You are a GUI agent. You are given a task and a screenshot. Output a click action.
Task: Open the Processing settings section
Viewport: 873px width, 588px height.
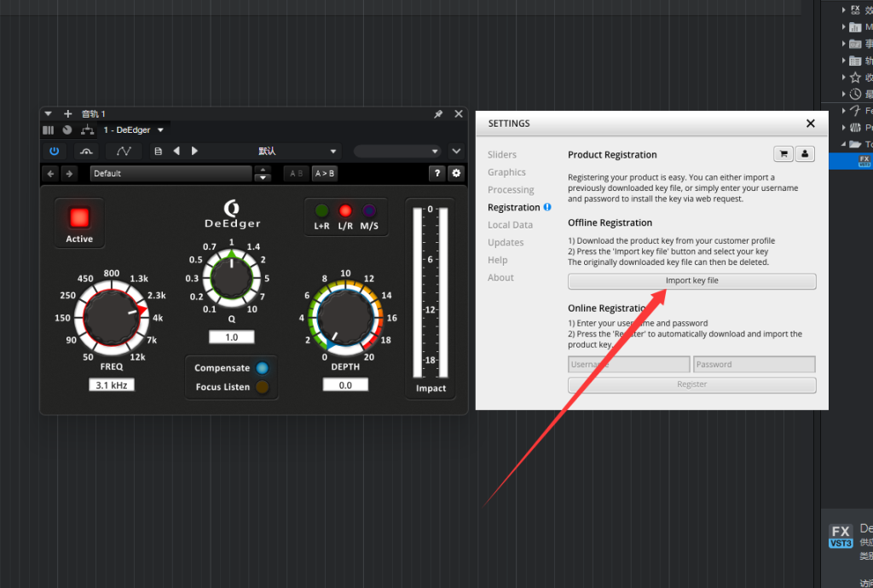click(511, 190)
